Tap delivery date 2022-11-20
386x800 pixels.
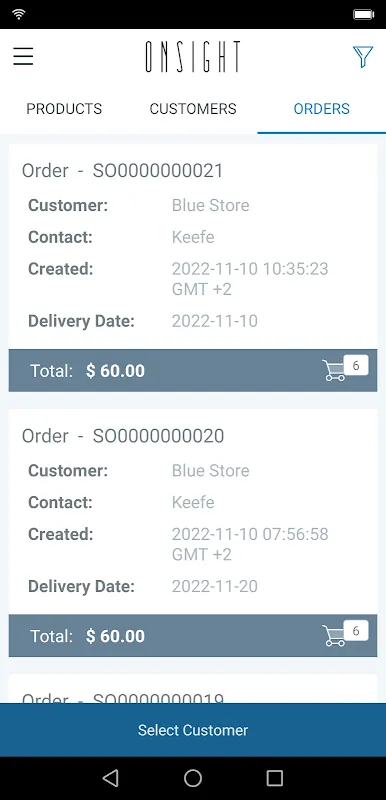215,586
